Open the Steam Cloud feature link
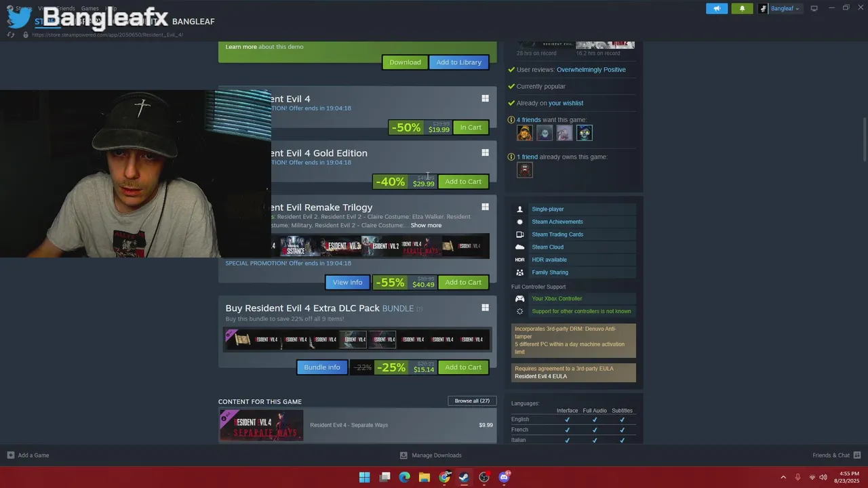This screenshot has height=488, width=868. tap(547, 247)
